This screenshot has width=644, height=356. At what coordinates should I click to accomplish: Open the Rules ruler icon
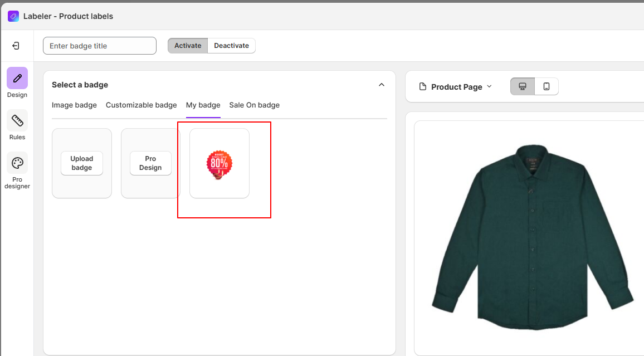click(x=17, y=120)
